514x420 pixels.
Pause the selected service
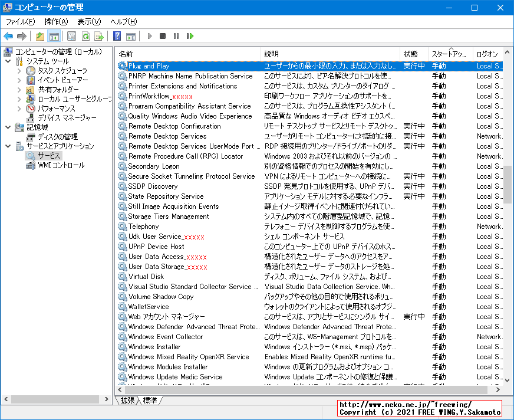pos(175,36)
